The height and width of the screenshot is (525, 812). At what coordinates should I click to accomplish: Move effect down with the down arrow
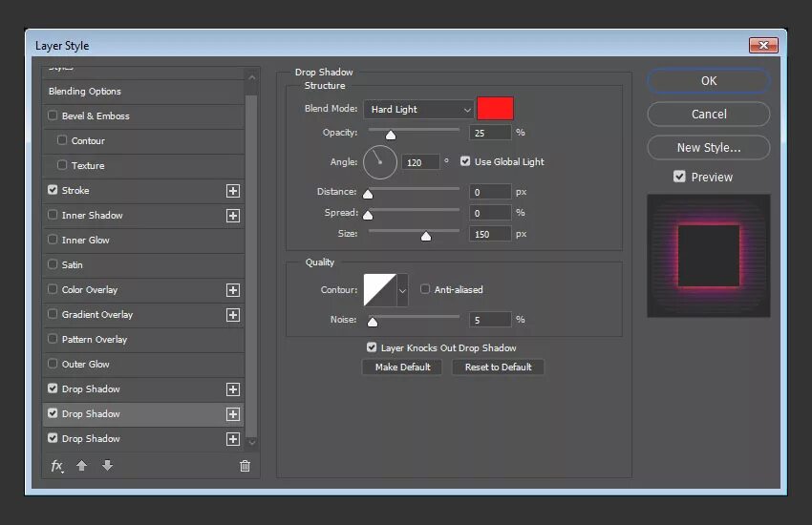(x=107, y=466)
